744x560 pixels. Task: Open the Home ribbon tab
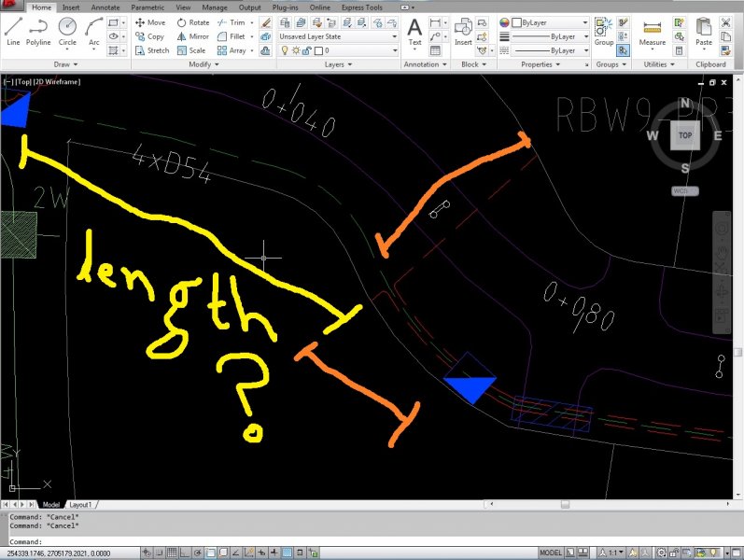[41, 7]
